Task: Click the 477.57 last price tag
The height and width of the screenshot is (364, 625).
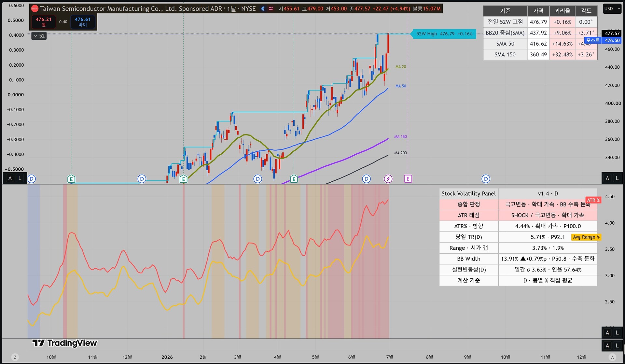Action: pyautogui.click(x=612, y=34)
